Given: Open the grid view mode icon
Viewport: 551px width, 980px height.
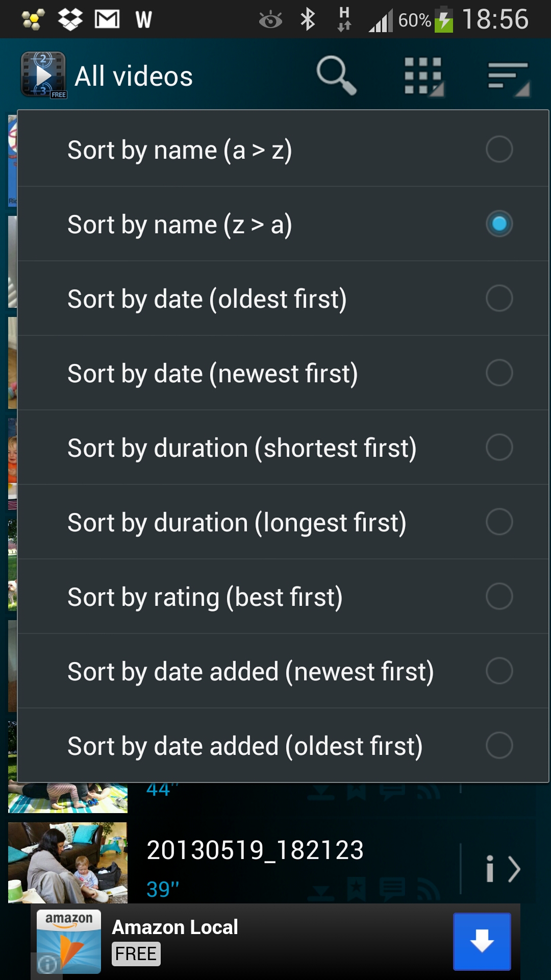Looking at the screenshot, I should tap(423, 77).
